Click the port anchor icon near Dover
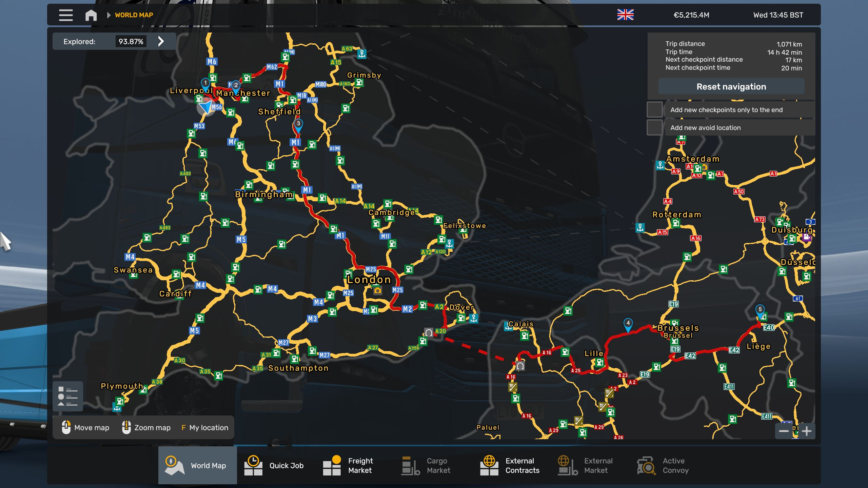 473,318
